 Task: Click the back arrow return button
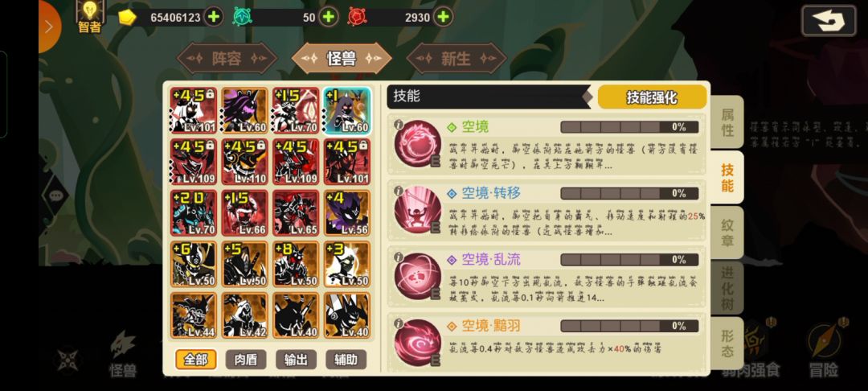829,21
